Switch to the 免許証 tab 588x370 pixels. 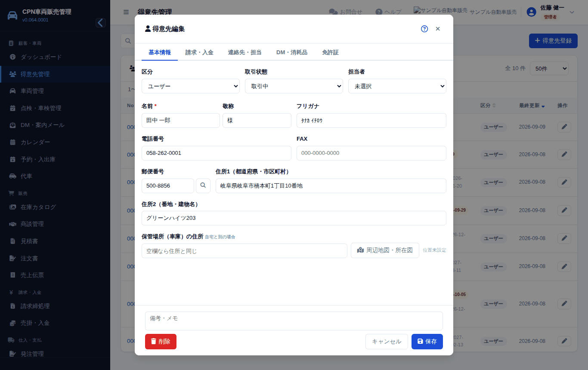point(330,52)
